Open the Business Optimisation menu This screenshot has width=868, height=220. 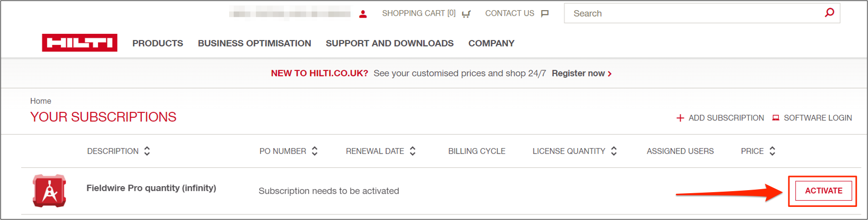coord(254,43)
